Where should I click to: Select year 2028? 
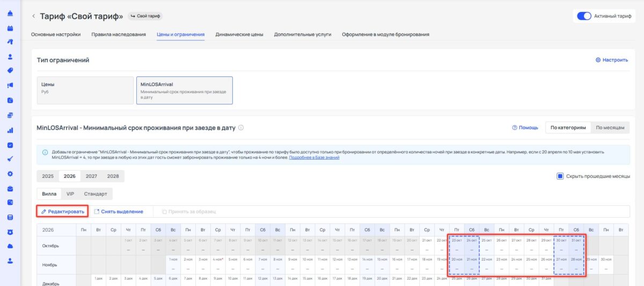click(113, 176)
